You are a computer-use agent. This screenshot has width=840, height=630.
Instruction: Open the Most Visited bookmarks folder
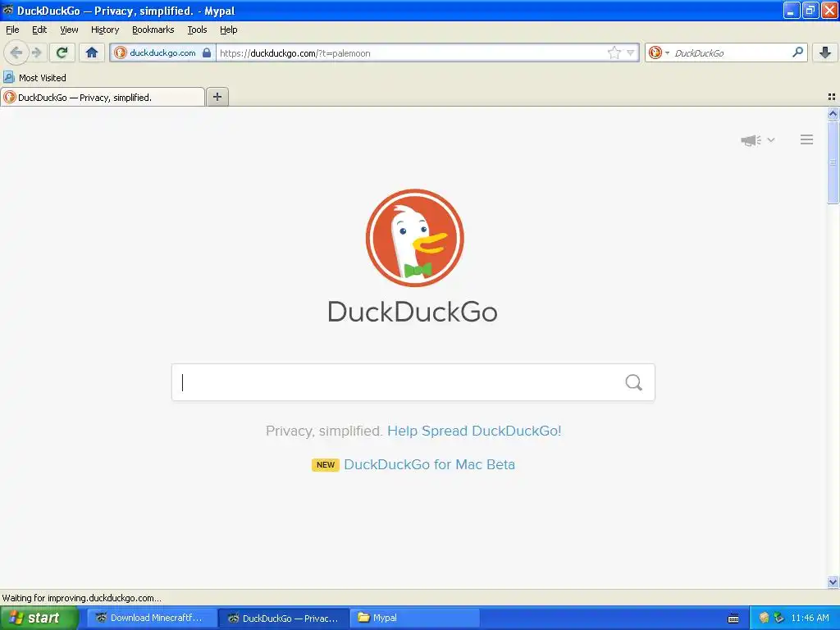tap(34, 78)
